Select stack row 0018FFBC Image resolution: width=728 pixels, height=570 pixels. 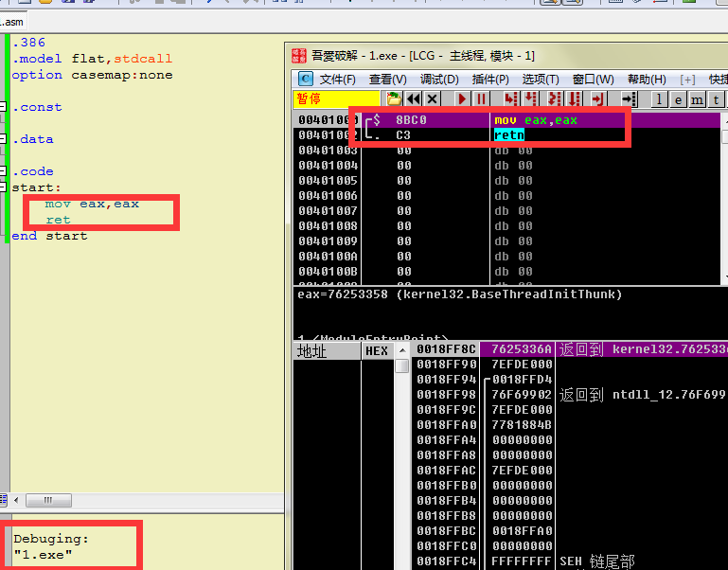pyautogui.click(x=570, y=531)
